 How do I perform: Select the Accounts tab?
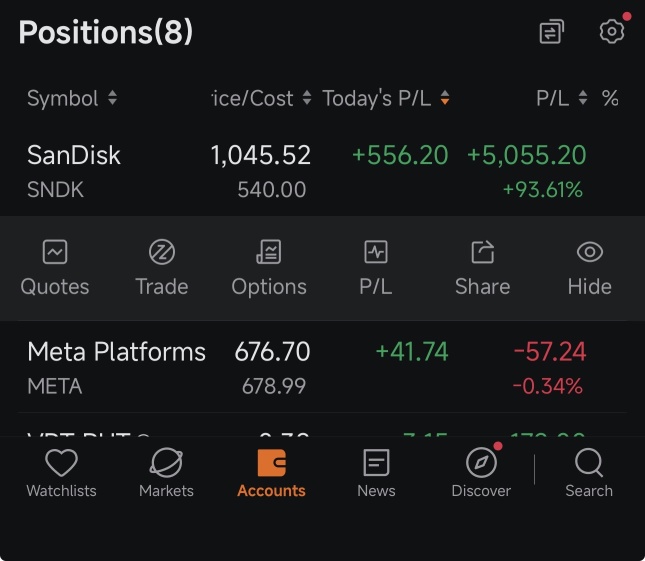271,473
